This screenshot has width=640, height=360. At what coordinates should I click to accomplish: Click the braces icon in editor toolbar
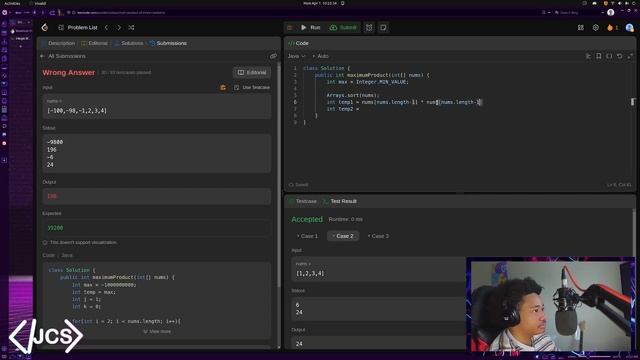coord(609,56)
